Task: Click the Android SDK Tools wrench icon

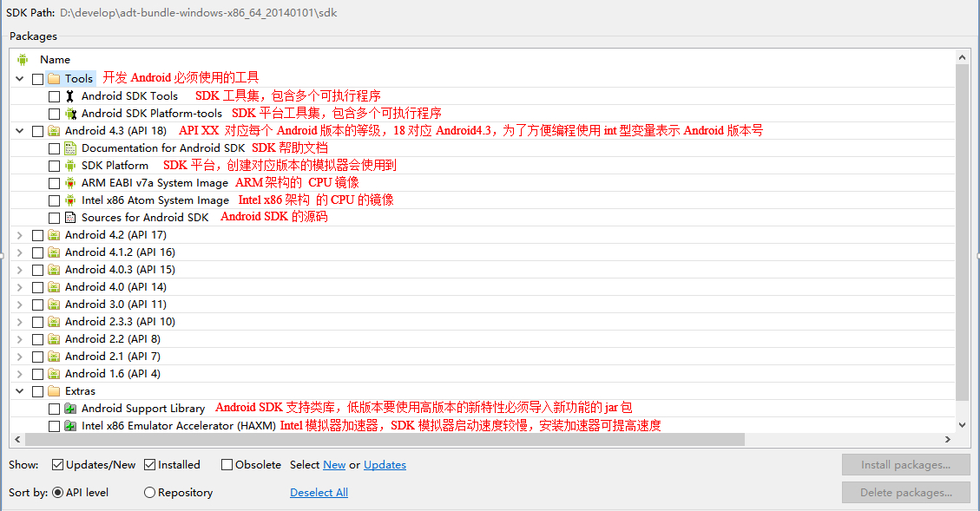Action: [70, 96]
